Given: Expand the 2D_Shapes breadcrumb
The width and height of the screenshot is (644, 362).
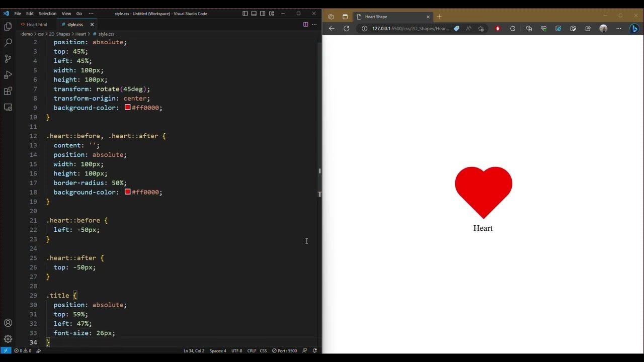Looking at the screenshot, I should pyautogui.click(x=59, y=34).
